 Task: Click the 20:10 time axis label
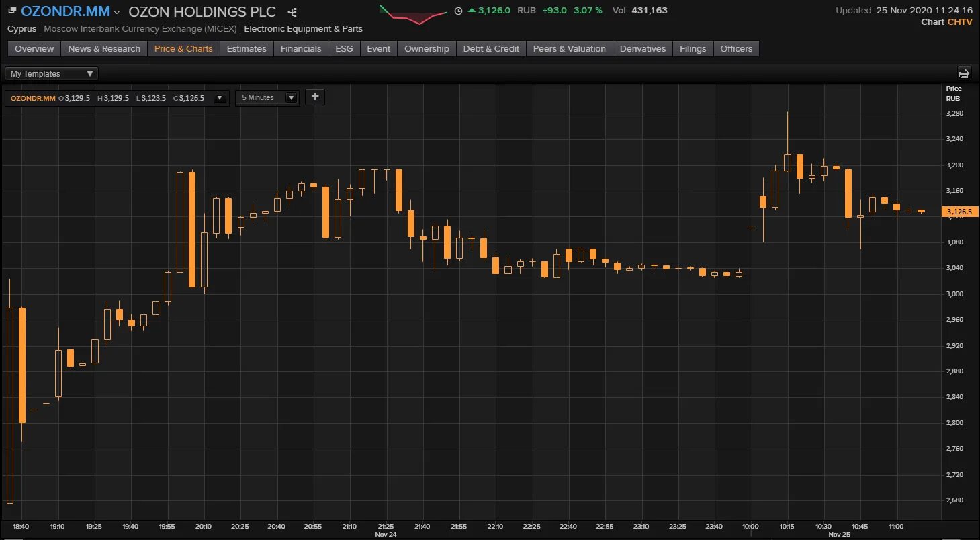point(203,527)
